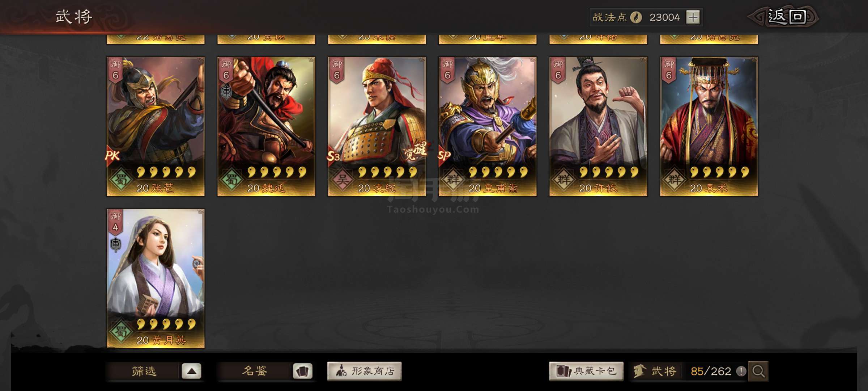Select the 凌统 general card

(x=377, y=126)
